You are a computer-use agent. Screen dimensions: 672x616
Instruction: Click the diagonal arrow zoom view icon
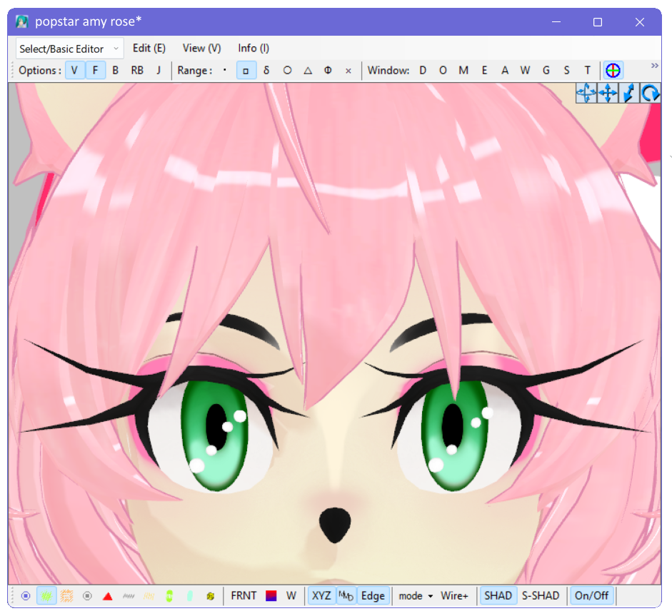(628, 93)
